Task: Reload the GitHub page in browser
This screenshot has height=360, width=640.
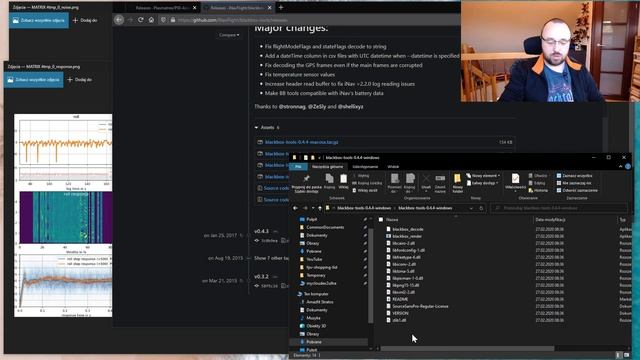Action: coord(140,20)
